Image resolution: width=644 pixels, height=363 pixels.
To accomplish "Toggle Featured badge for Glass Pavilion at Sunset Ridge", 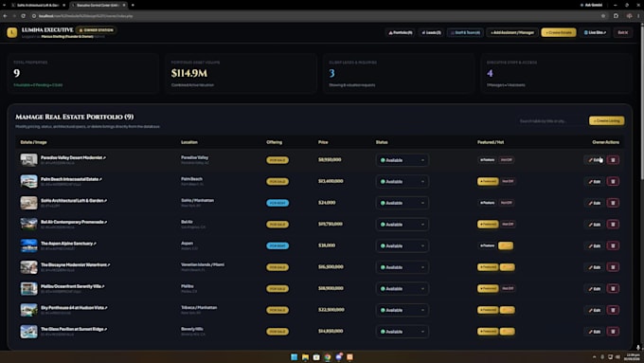I will (x=488, y=332).
